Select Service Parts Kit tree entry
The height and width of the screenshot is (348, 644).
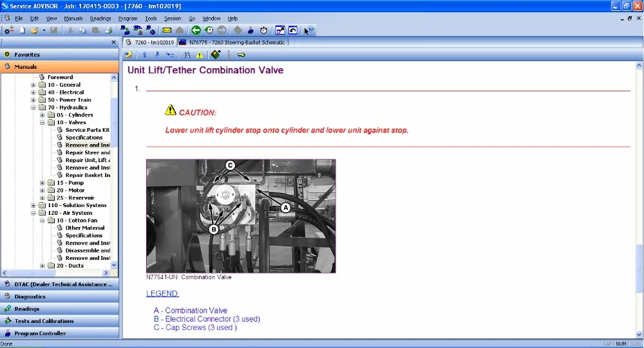(88, 130)
